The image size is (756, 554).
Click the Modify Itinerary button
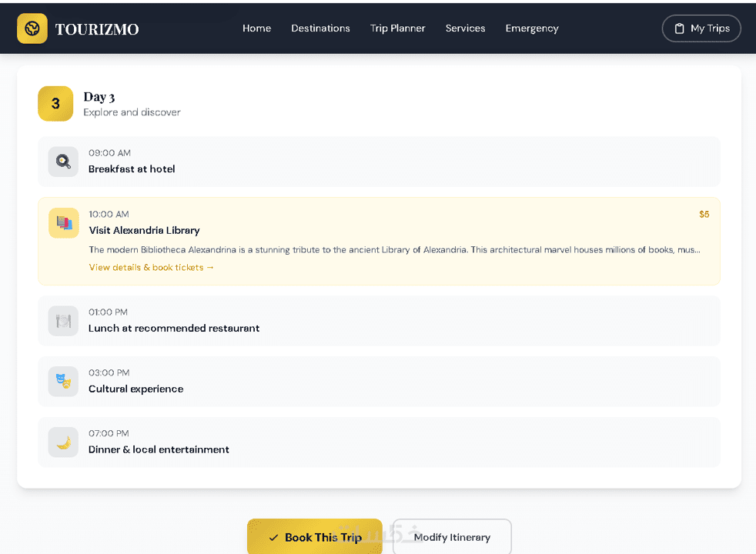coord(452,537)
